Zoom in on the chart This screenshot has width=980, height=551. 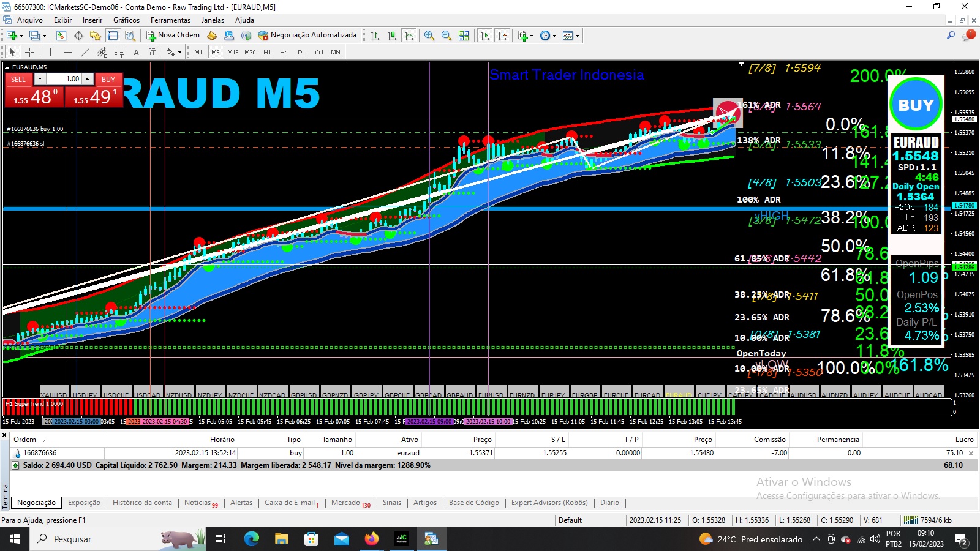click(429, 36)
